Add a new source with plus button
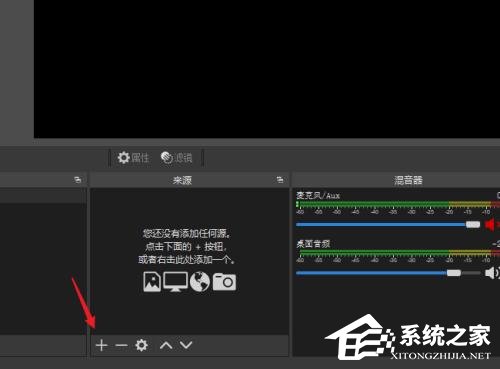Viewport: 500px width, 369px height. click(101, 345)
